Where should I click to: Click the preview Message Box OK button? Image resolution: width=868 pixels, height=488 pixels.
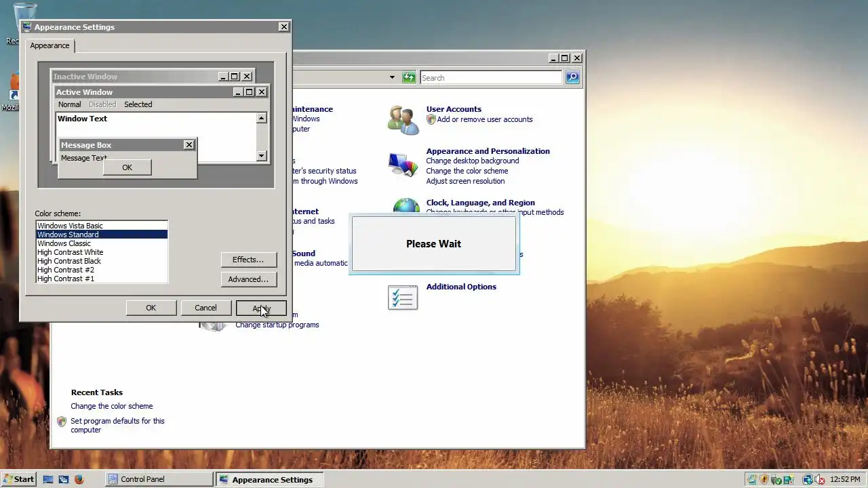[x=127, y=167]
